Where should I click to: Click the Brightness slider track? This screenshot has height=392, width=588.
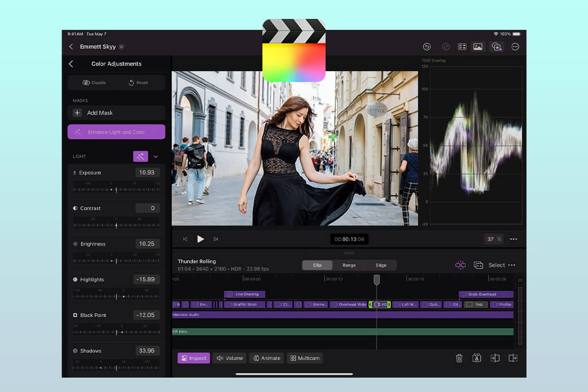pos(116,261)
